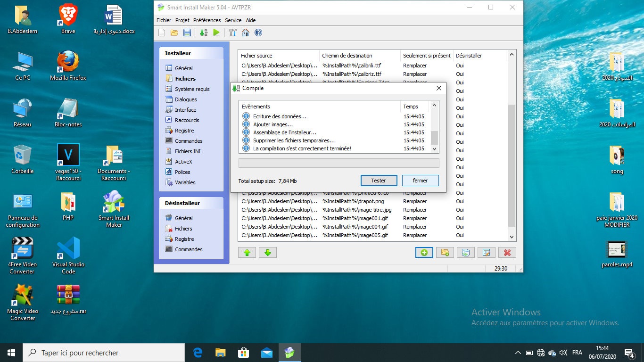This screenshot has height=362, width=644.
Task: Click the volume speaker tray icon
Action: coord(563,353)
